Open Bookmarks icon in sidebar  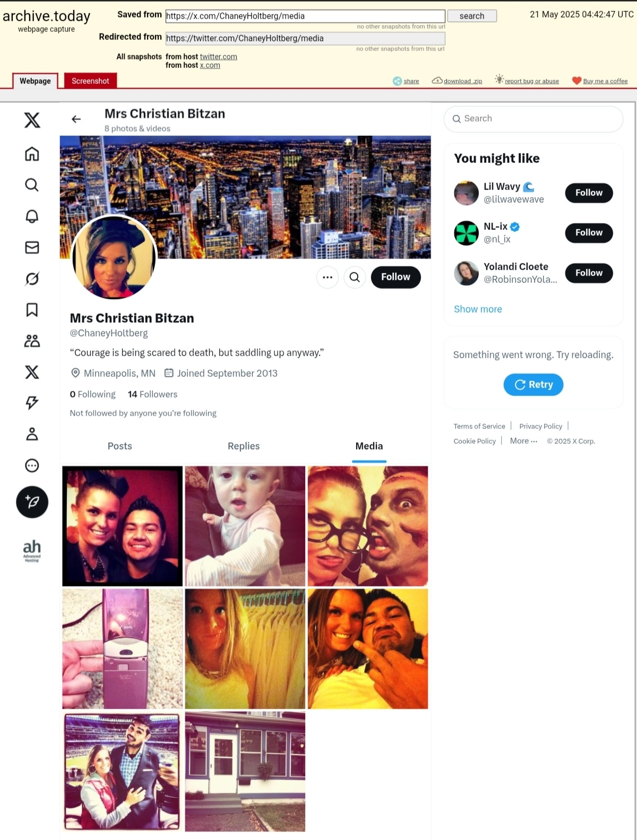click(32, 310)
